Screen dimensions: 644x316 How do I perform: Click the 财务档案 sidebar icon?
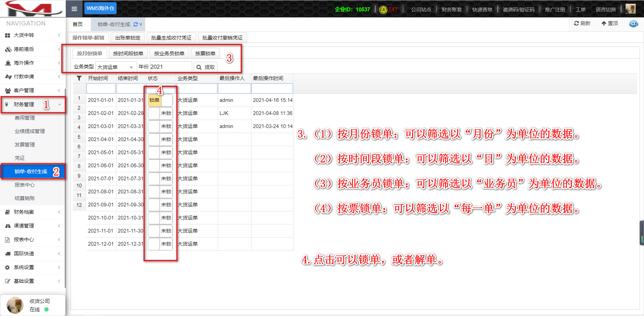pyautogui.click(x=8, y=212)
